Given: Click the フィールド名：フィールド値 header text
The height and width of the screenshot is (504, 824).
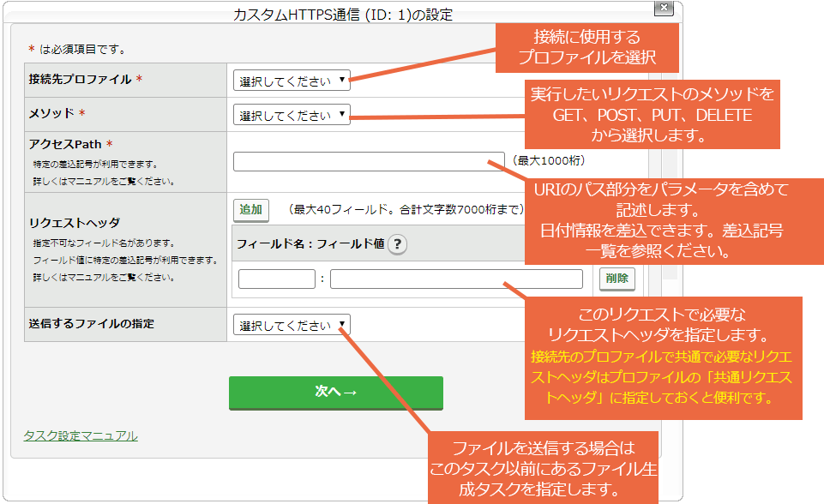Looking at the screenshot, I should [310, 243].
